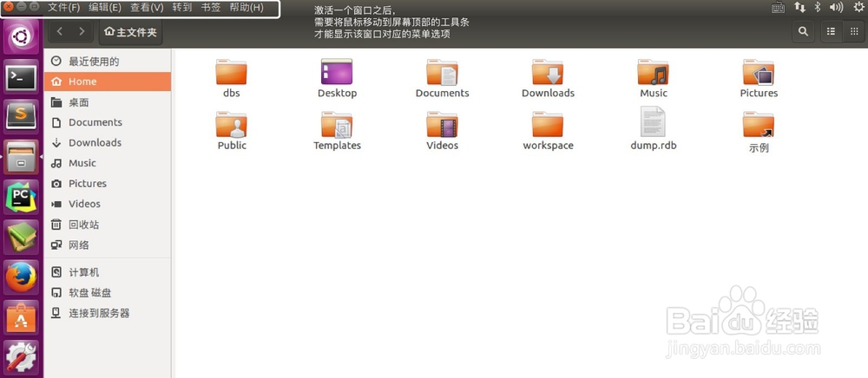The height and width of the screenshot is (378, 868).
Task: Click 连接到服务器 in the sidebar
Action: tap(108, 313)
